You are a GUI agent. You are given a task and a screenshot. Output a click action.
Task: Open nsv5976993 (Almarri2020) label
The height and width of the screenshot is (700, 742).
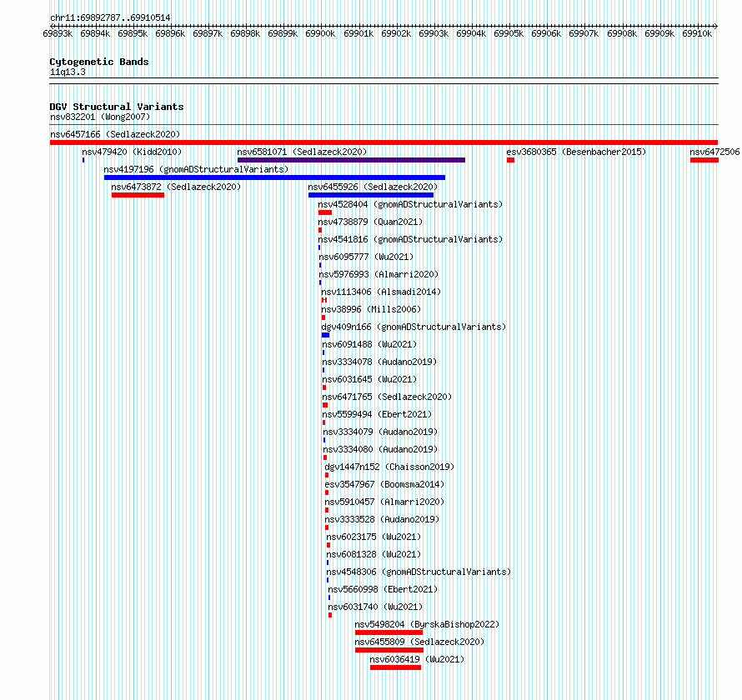coord(379,274)
